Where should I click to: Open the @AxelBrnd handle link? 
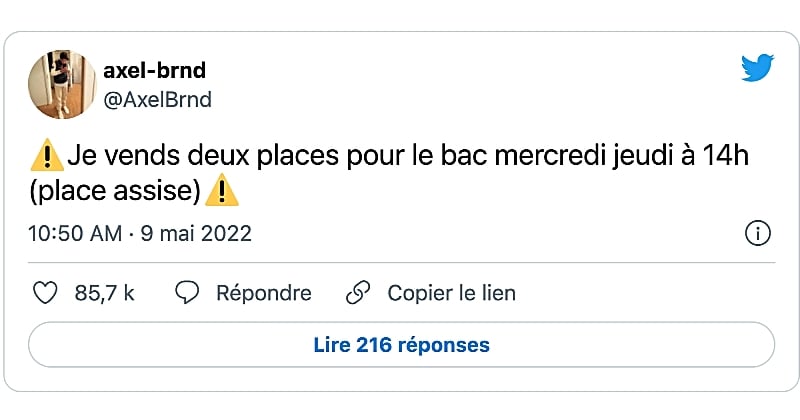click(158, 99)
